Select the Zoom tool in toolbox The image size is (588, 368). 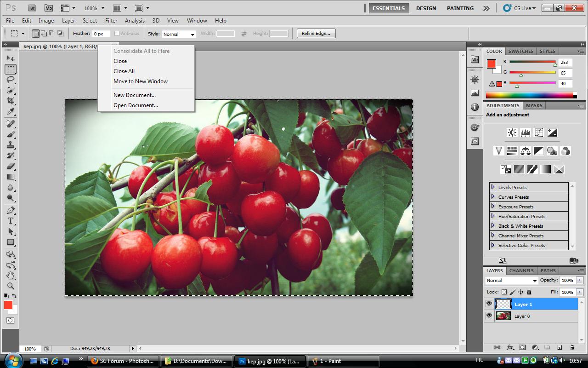pos(11,286)
